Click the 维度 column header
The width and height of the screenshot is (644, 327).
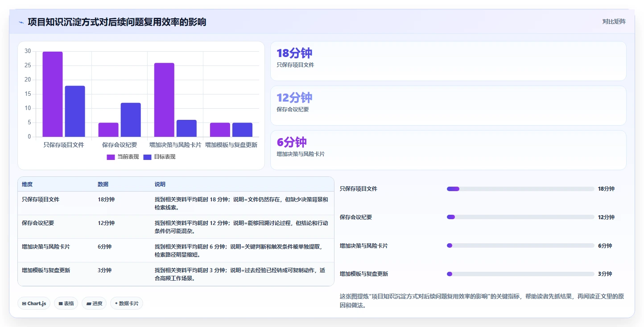click(x=27, y=184)
